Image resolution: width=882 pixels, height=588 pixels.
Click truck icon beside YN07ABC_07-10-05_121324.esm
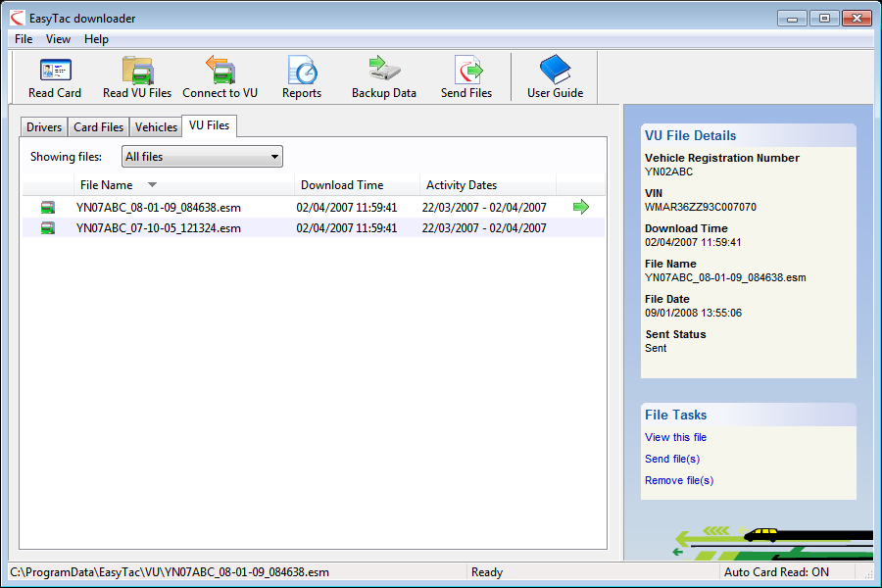[48, 228]
